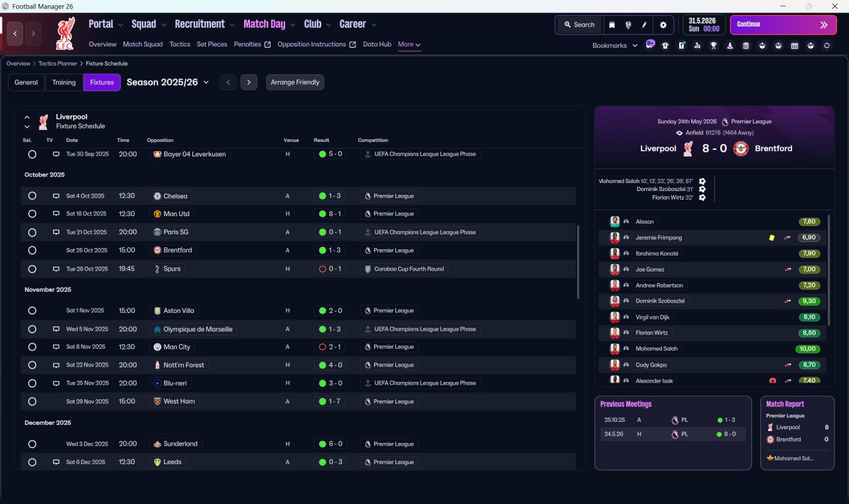Image resolution: width=849 pixels, height=504 pixels.
Task: Expand the More submenu
Action: tap(409, 44)
